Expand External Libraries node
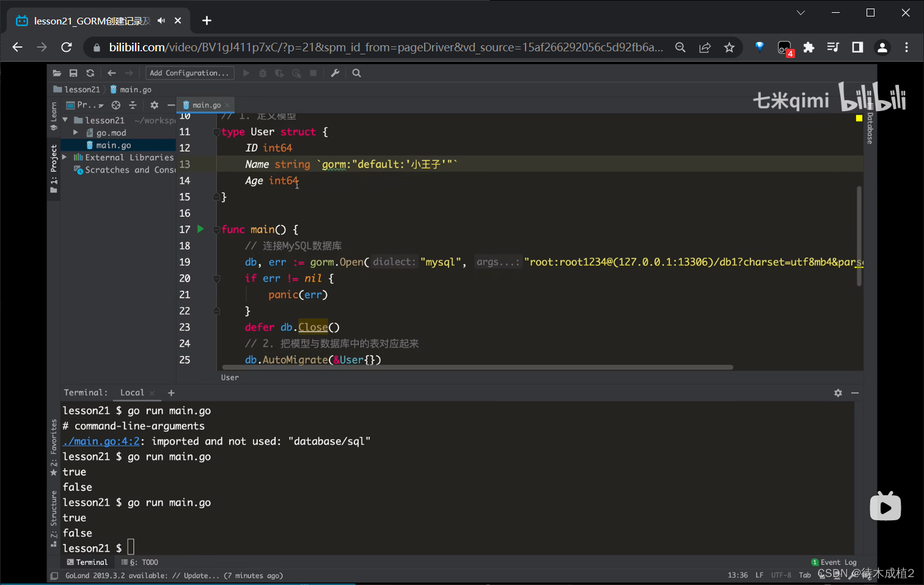 point(65,158)
